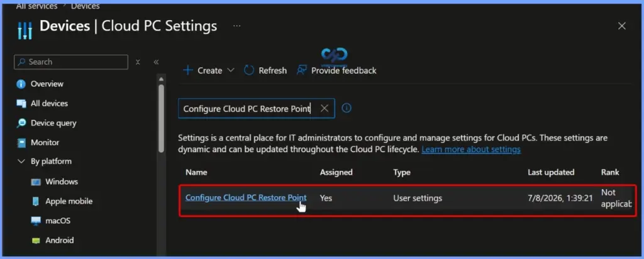Open Configure Cloud PC Restore Point link
644x259 pixels.
coord(246,198)
